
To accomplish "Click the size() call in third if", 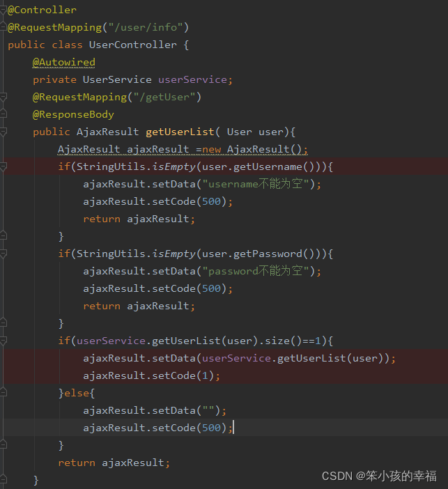I will 284,341.
